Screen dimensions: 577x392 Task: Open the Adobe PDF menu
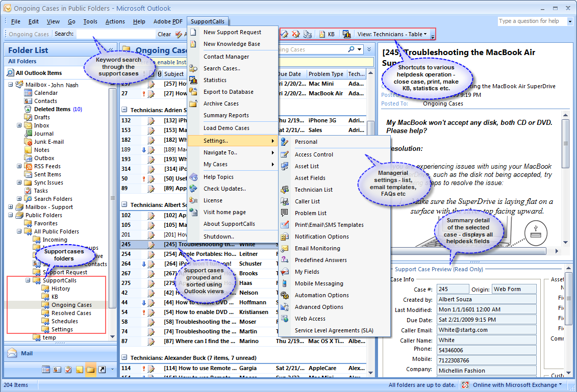point(168,21)
